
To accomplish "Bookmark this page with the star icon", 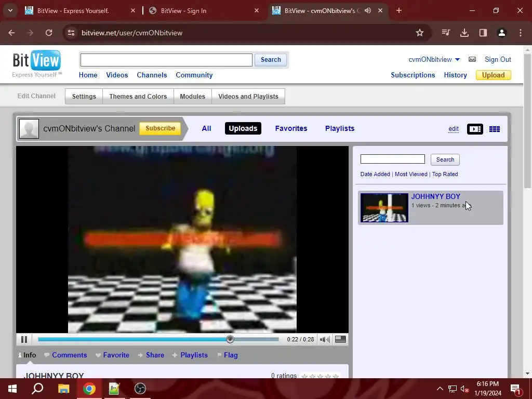I will 420,33.
